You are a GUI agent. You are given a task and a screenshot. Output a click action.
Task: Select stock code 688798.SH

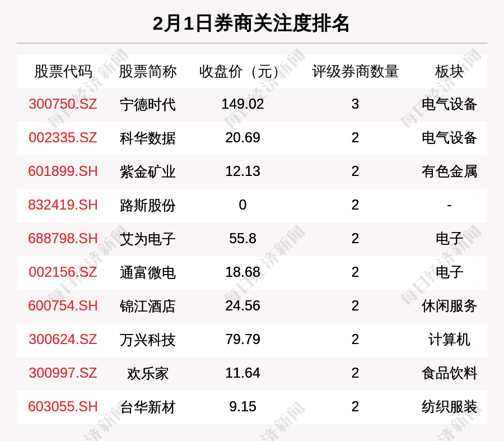(63, 239)
